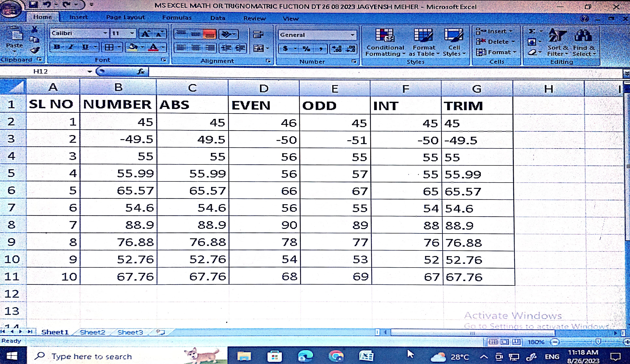630x364 pixels.
Task: Click the AutoSum sigma icon
Action: point(532,31)
